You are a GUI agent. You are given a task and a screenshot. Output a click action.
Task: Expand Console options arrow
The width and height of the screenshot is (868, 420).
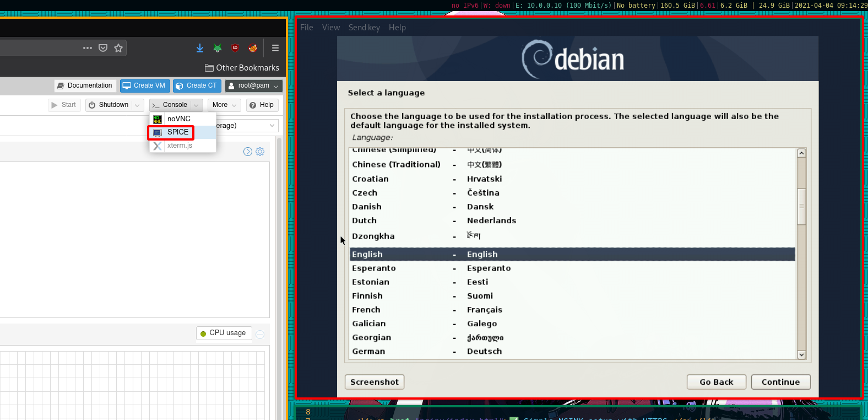coord(196,105)
